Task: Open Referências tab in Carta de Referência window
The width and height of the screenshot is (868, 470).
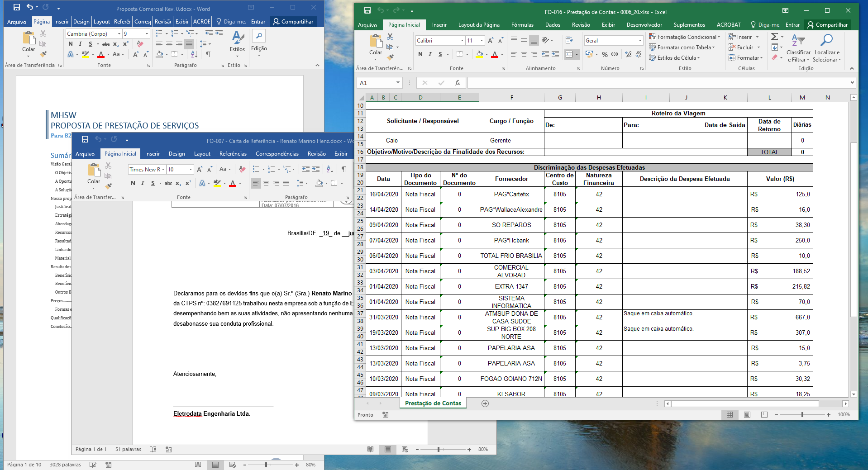Action: (x=233, y=154)
